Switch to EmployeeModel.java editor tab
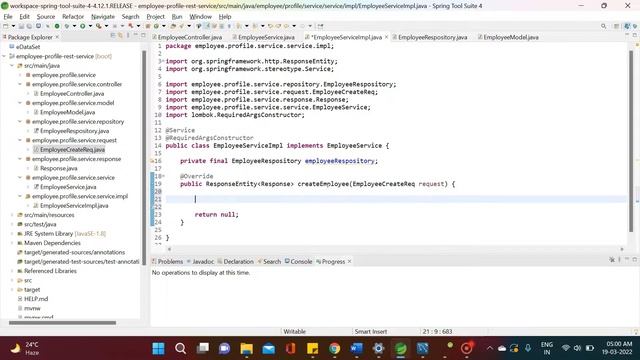Viewport: 640px width, 360px height. coord(508,37)
